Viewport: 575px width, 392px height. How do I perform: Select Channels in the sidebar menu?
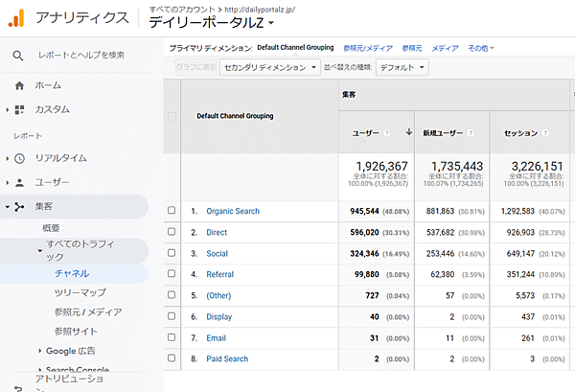[72, 274]
